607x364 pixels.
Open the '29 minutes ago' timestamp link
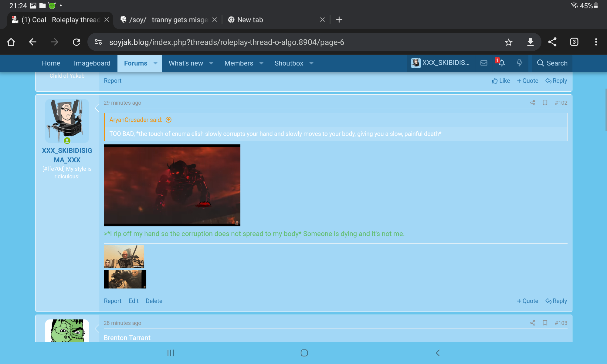click(122, 103)
